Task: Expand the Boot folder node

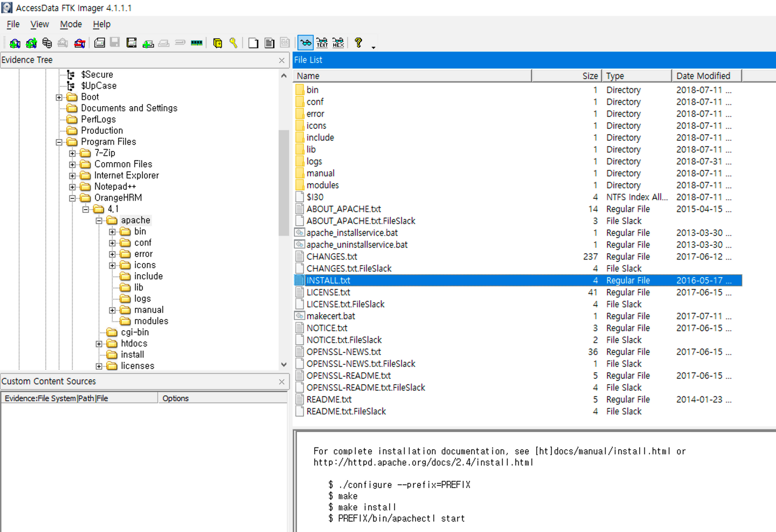Action: [x=59, y=97]
